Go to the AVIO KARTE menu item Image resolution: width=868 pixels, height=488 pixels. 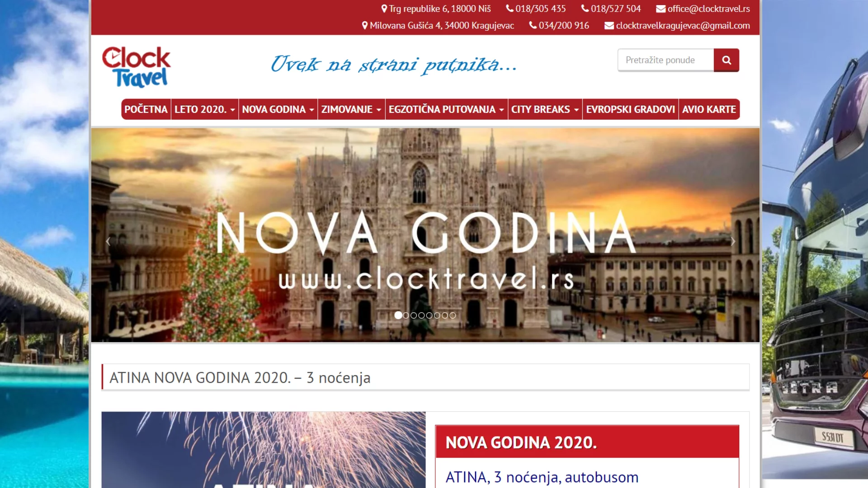pos(709,109)
